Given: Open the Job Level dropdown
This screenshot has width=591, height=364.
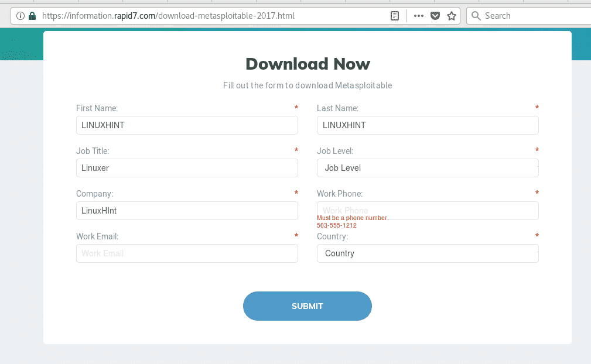Looking at the screenshot, I should (x=428, y=168).
